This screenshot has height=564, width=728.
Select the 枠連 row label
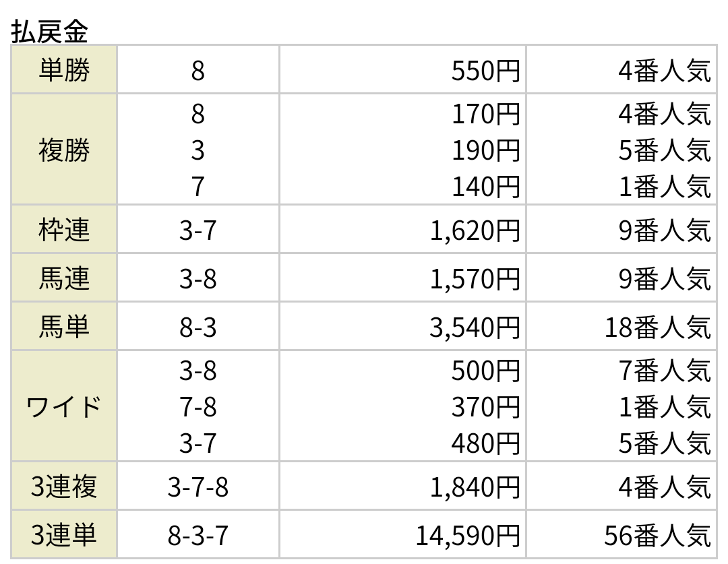click(x=64, y=230)
